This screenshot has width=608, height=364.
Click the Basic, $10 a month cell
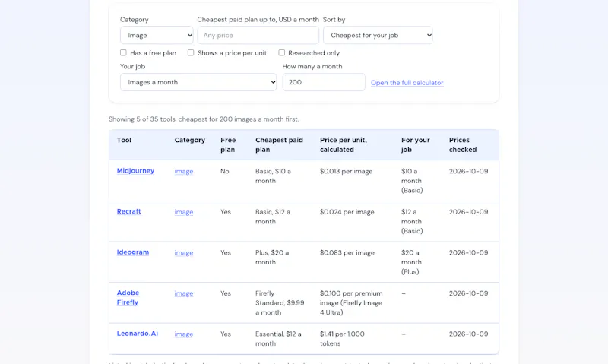(273, 176)
